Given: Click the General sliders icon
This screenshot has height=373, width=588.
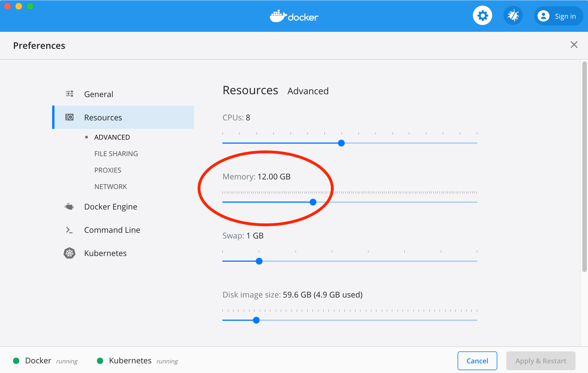Looking at the screenshot, I should point(69,94).
